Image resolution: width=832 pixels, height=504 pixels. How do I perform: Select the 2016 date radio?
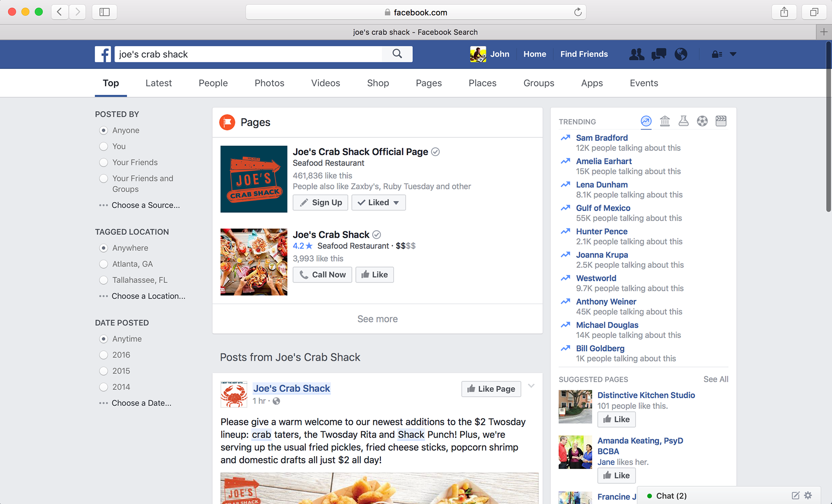click(x=104, y=355)
